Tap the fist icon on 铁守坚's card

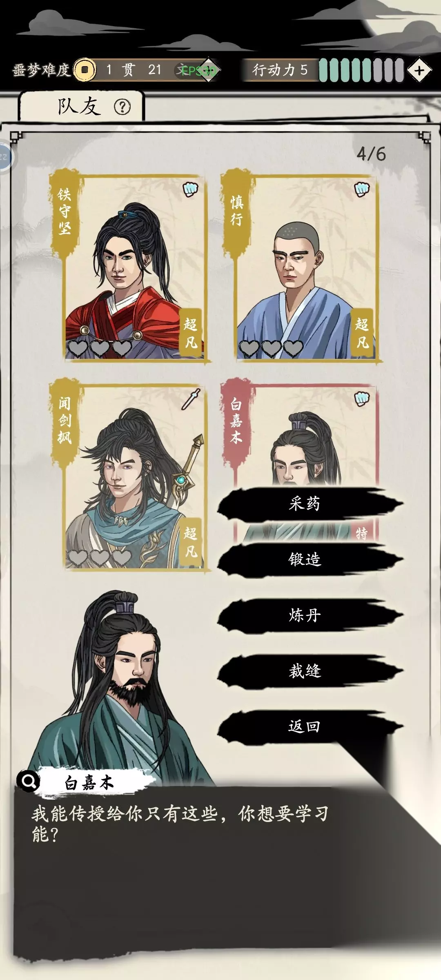(x=190, y=189)
